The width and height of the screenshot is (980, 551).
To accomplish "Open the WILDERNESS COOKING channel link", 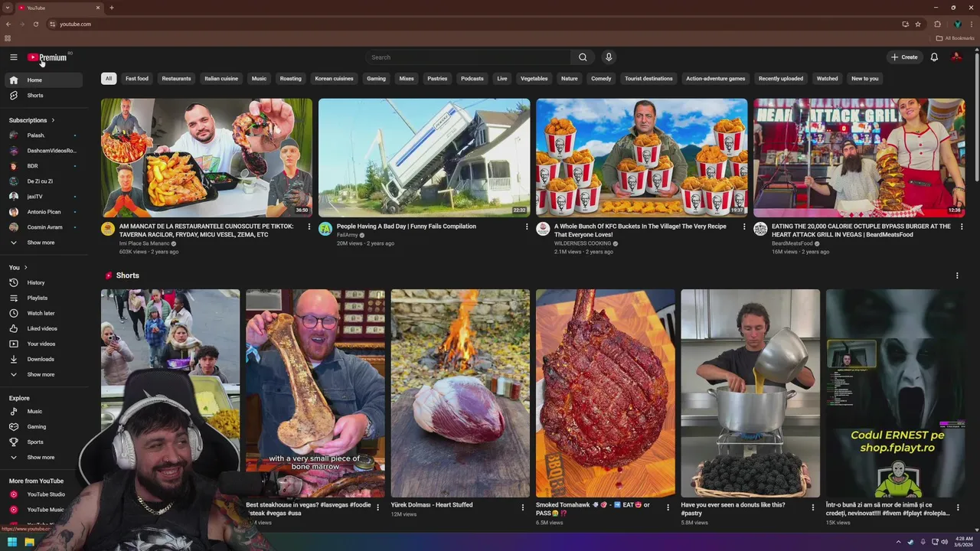I will (583, 243).
